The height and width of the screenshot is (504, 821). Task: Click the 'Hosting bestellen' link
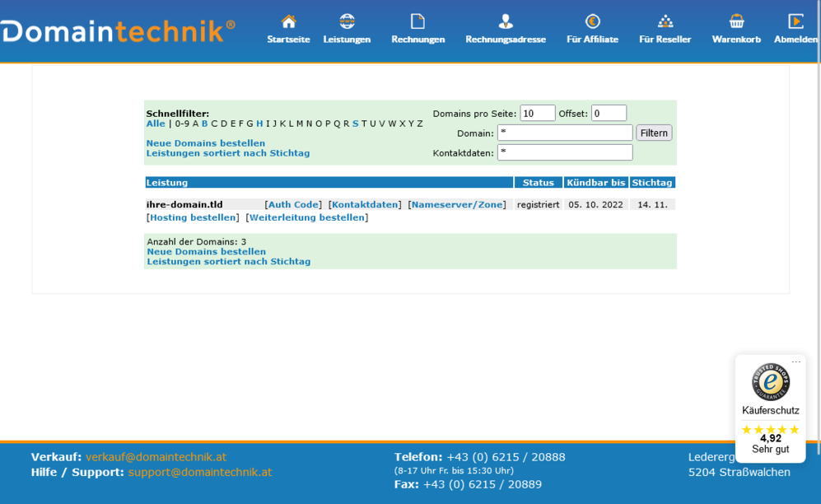coord(193,217)
